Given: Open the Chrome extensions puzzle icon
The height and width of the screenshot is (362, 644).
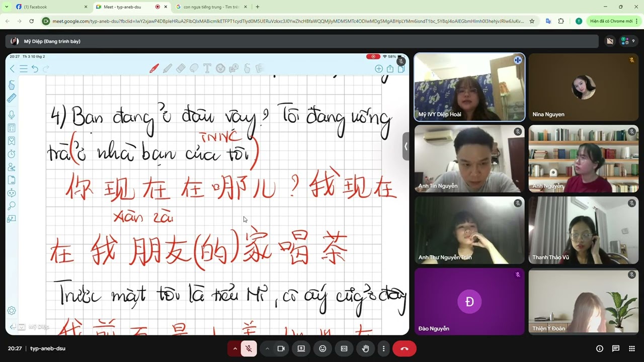Looking at the screenshot, I should 561,21.
